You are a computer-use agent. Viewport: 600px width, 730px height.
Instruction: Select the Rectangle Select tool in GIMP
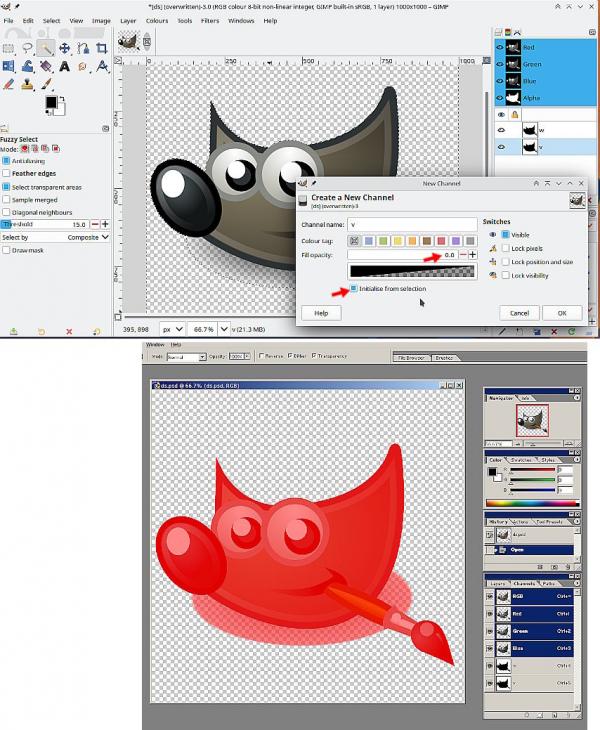[x=8, y=48]
